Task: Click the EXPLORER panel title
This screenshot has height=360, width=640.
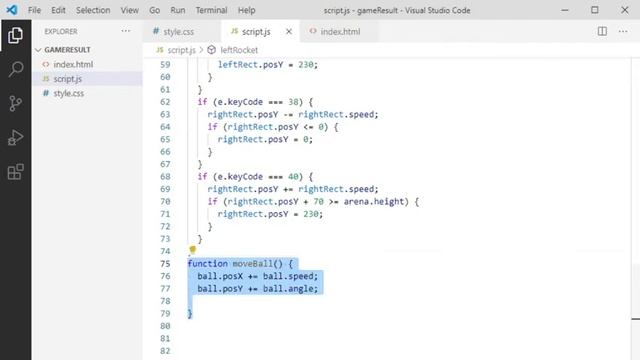Action: pyautogui.click(x=61, y=31)
